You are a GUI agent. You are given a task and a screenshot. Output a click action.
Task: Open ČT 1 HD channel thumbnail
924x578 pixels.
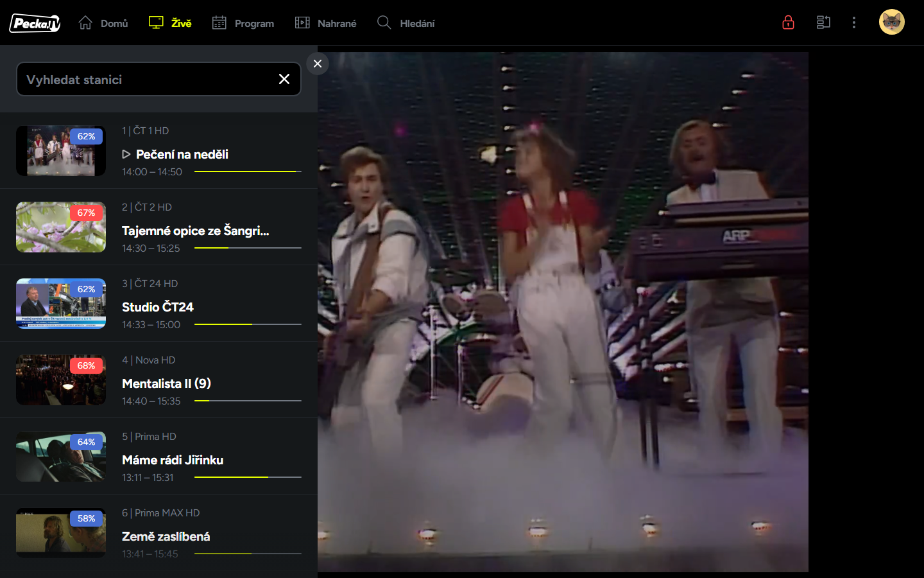[61, 151]
